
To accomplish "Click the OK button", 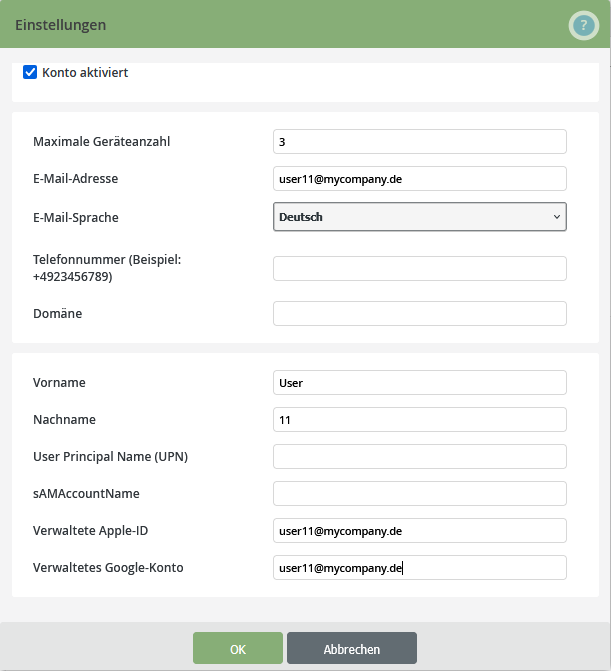I will click(x=238, y=648).
